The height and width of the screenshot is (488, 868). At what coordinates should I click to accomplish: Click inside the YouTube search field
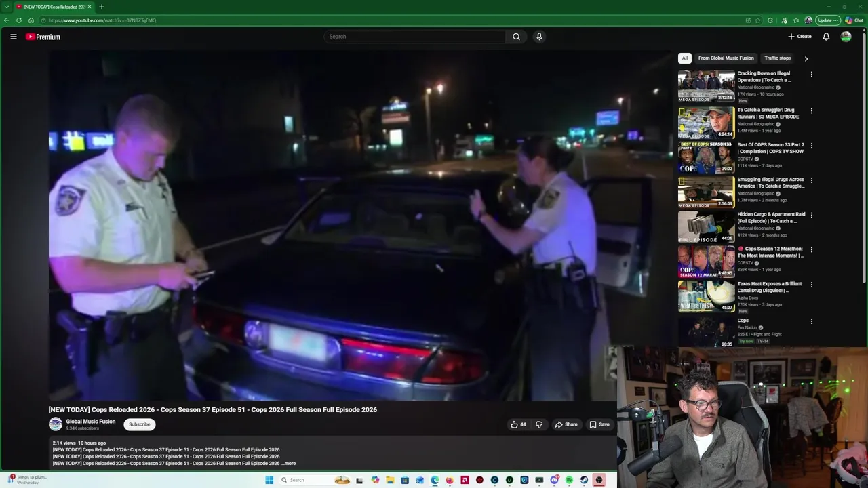click(x=415, y=37)
